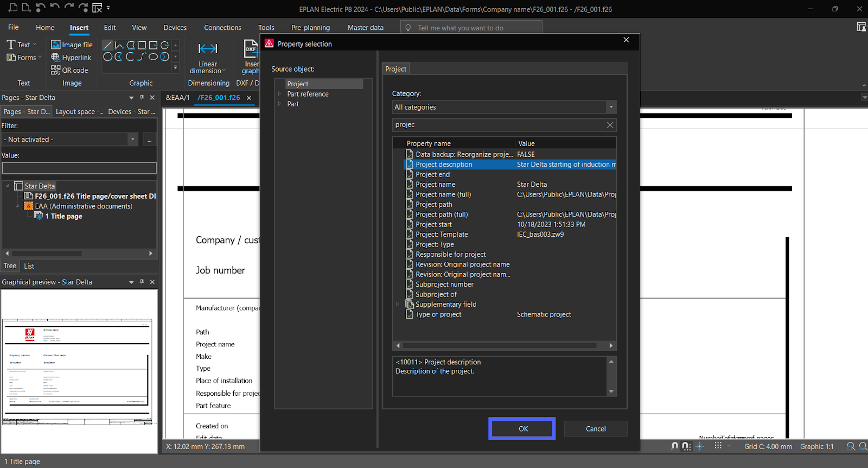Screen dimensions: 868x468
Task: Switch to the Devices ribbon tab
Action: tap(175, 28)
